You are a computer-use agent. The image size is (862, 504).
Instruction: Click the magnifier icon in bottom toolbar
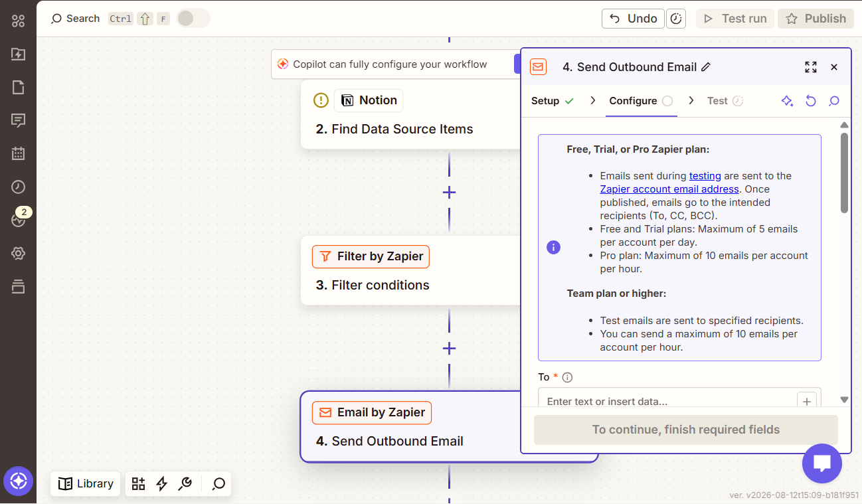pos(218,483)
